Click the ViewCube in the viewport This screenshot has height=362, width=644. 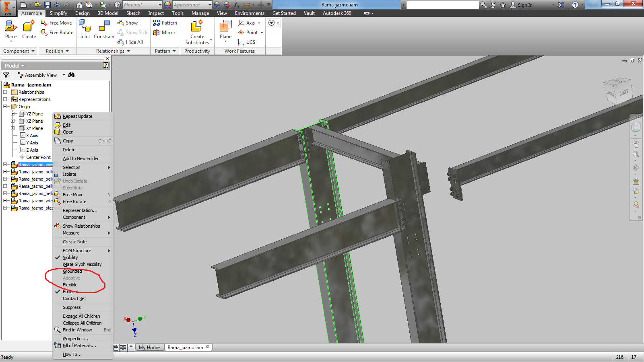tap(617, 92)
